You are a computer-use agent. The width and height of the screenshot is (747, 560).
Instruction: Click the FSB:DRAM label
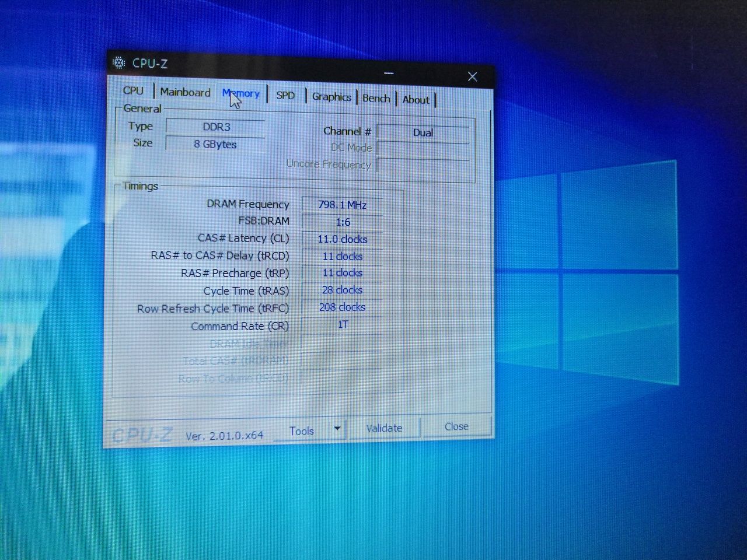click(x=264, y=220)
